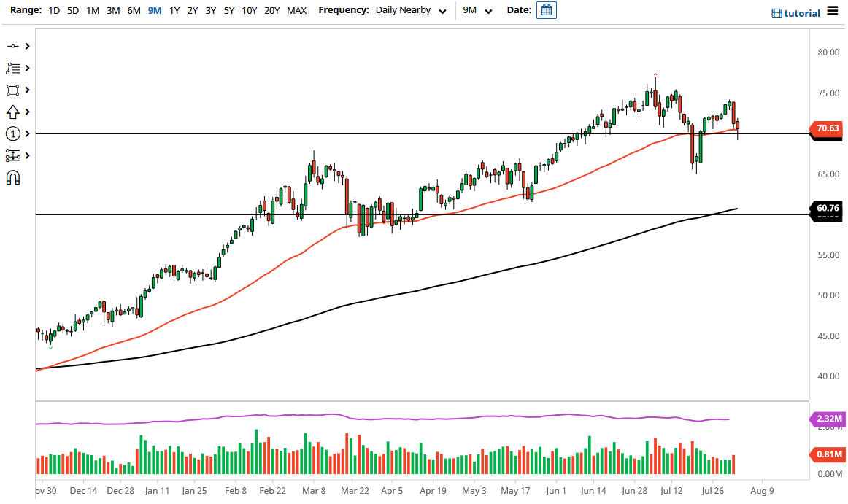The image size is (848, 504).
Task: Select the annotation drawing tool
Action: coord(13,68)
